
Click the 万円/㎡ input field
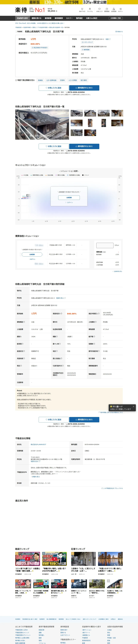pos(105,245)
